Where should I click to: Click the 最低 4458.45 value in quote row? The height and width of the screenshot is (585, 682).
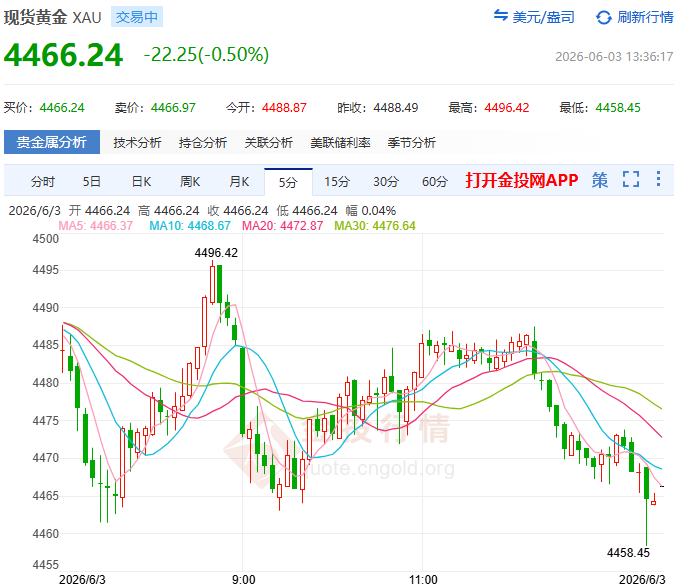[x=618, y=107]
